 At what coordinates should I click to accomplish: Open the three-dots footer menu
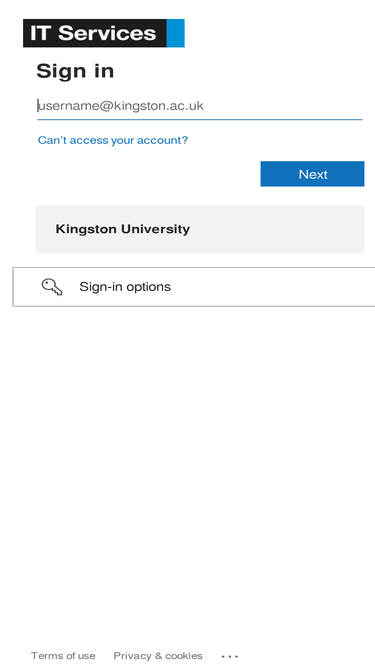(x=230, y=656)
